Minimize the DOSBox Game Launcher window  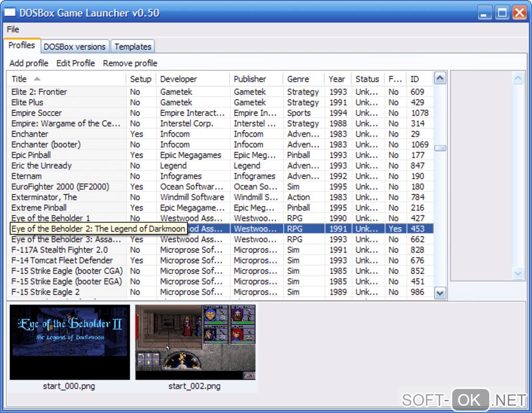484,13
